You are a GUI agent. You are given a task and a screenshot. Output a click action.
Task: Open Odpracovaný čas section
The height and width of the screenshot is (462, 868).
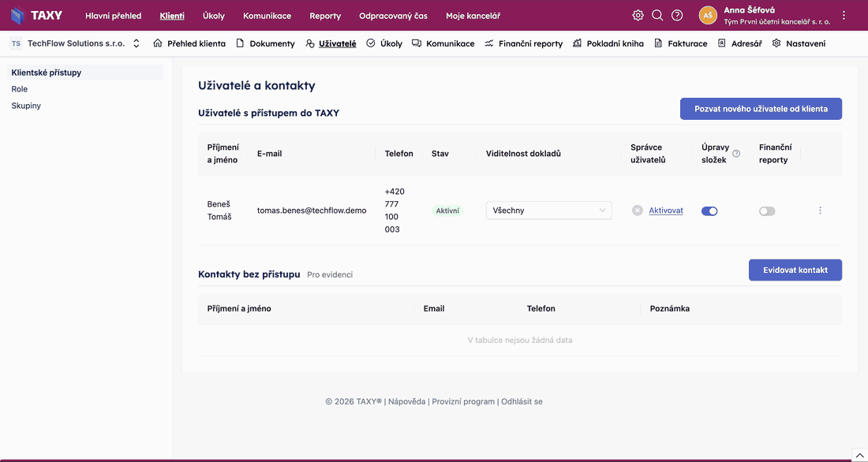pos(393,16)
